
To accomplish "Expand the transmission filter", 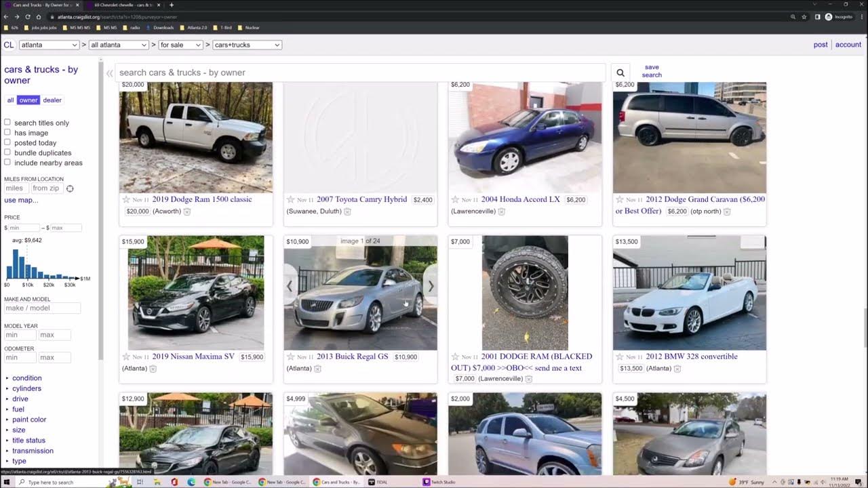I will pos(33,451).
